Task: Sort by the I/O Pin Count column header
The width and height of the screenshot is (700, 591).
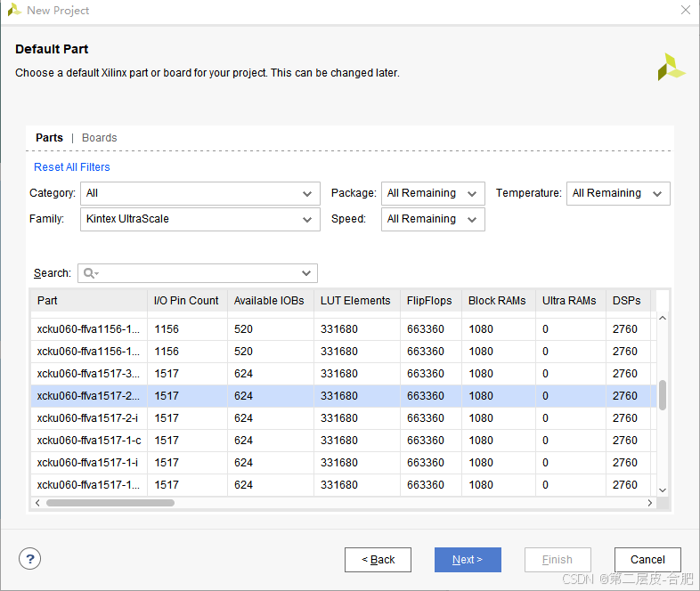Action: coord(187,301)
